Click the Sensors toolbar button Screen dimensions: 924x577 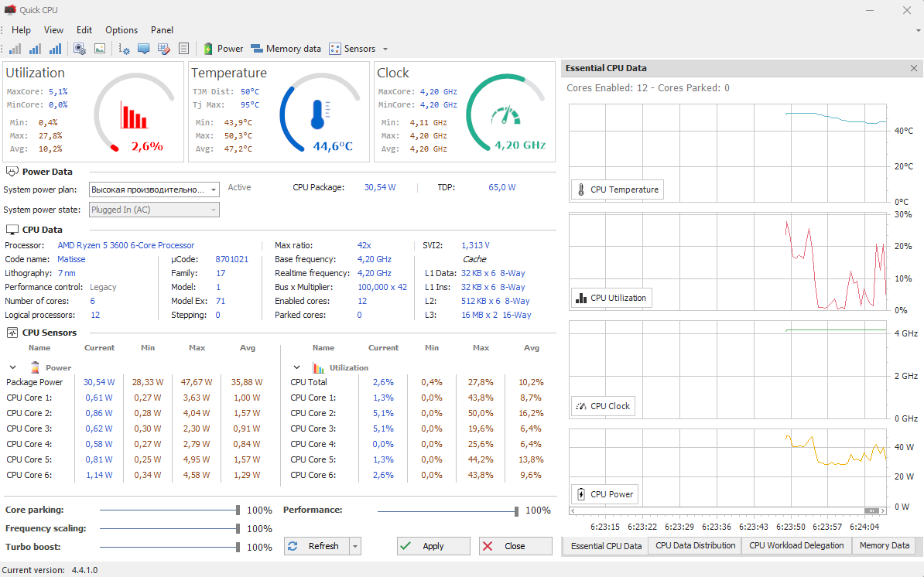353,49
